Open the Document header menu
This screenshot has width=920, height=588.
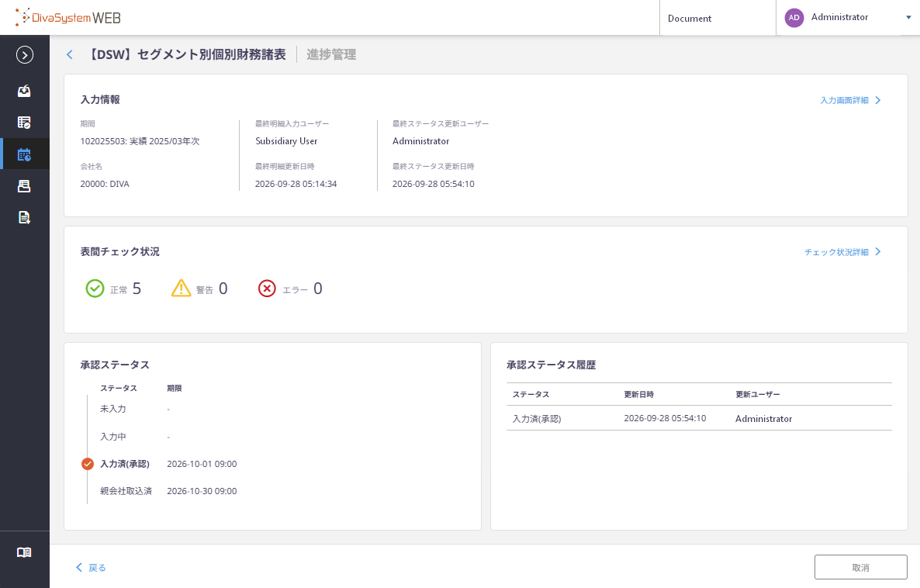coord(690,18)
